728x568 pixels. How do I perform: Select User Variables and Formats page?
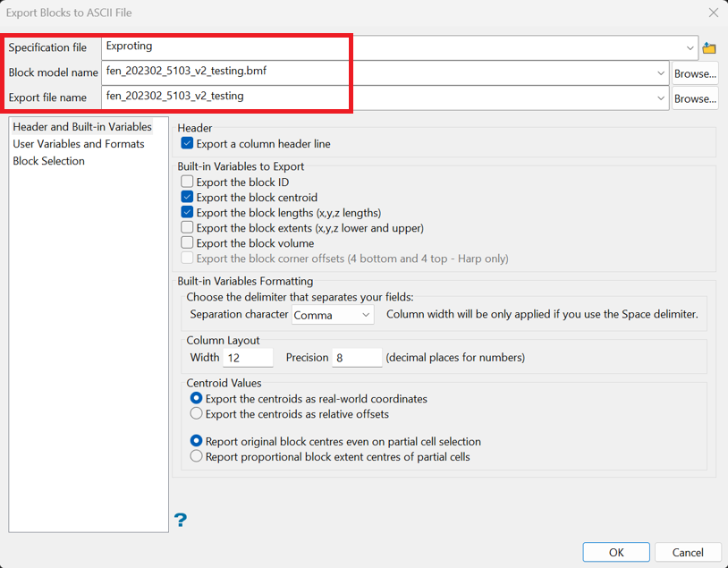(x=78, y=143)
